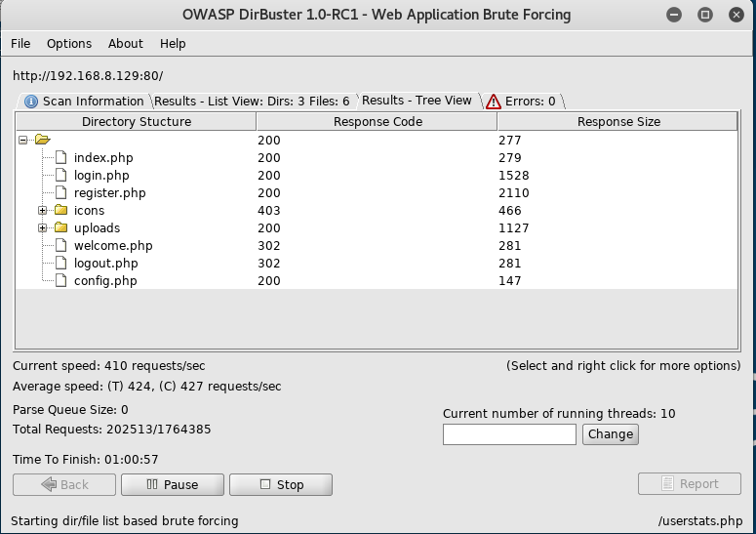Click the Current speed readout
This screenshot has height=534, width=756.
(109, 366)
